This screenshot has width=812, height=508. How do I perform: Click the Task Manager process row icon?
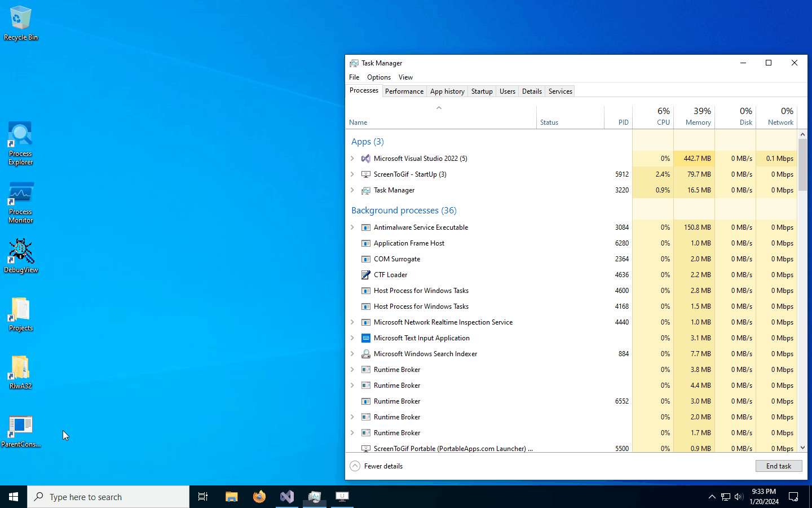pyautogui.click(x=366, y=190)
